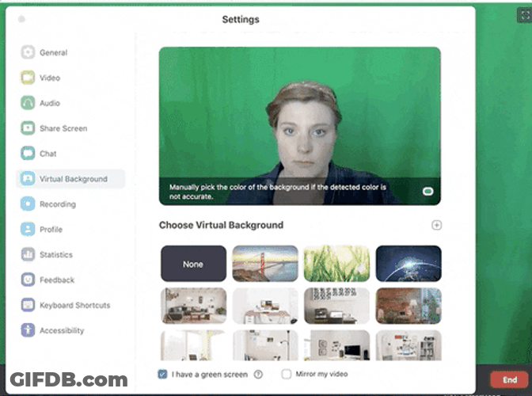The width and height of the screenshot is (532, 396).
Task: Select the bookshelf room background
Action: (408, 345)
